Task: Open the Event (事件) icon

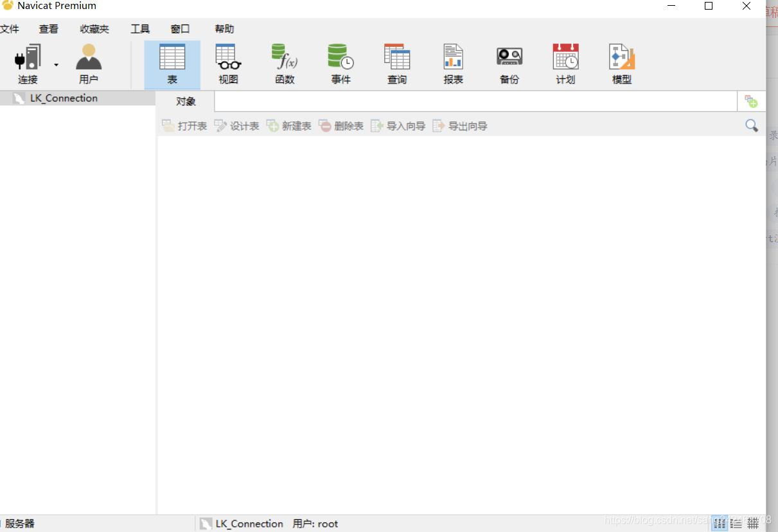Action: click(x=341, y=65)
